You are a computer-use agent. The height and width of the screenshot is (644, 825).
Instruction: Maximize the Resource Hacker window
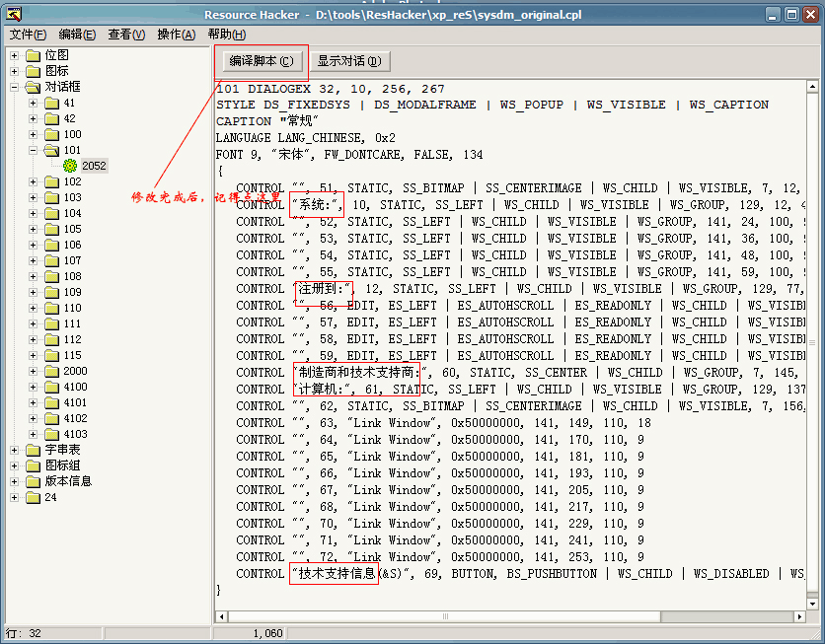(x=791, y=14)
